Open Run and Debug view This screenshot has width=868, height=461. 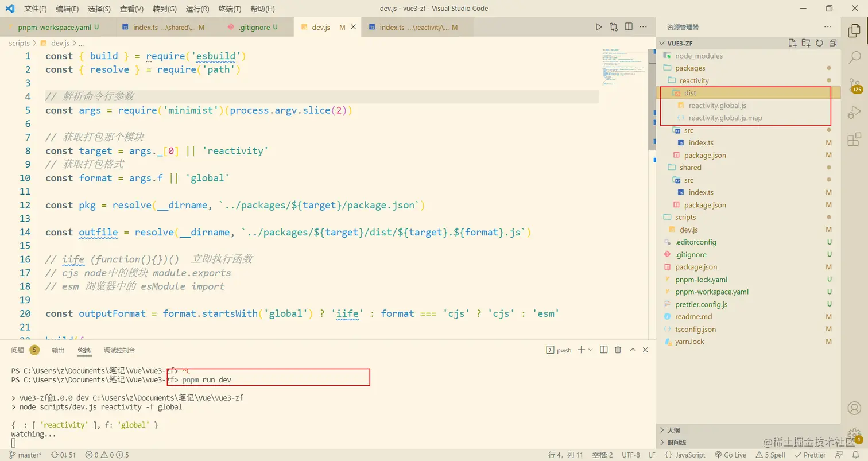coord(854,112)
